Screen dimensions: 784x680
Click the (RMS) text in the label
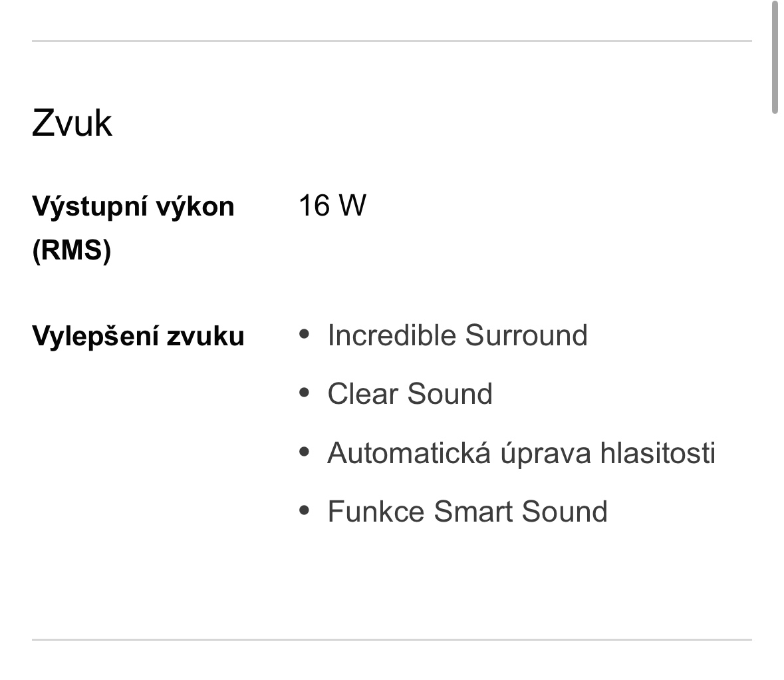coord(71,251)
